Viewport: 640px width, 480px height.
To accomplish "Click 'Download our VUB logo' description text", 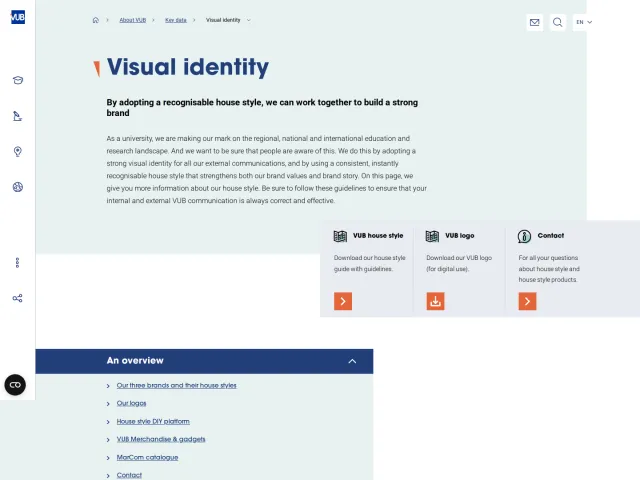I will click(x=459, y=263).
